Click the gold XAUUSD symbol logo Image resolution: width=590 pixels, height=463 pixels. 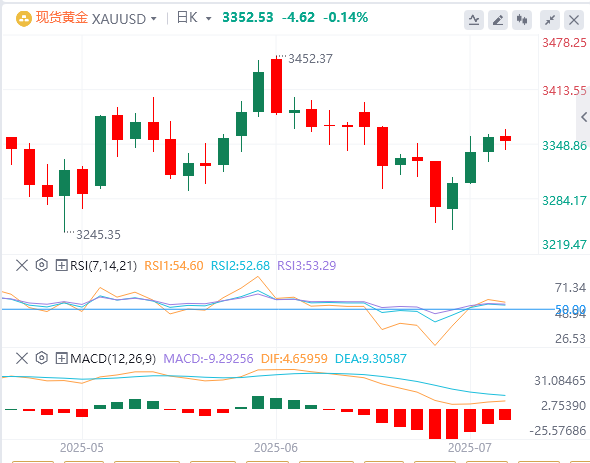point(24,19)
